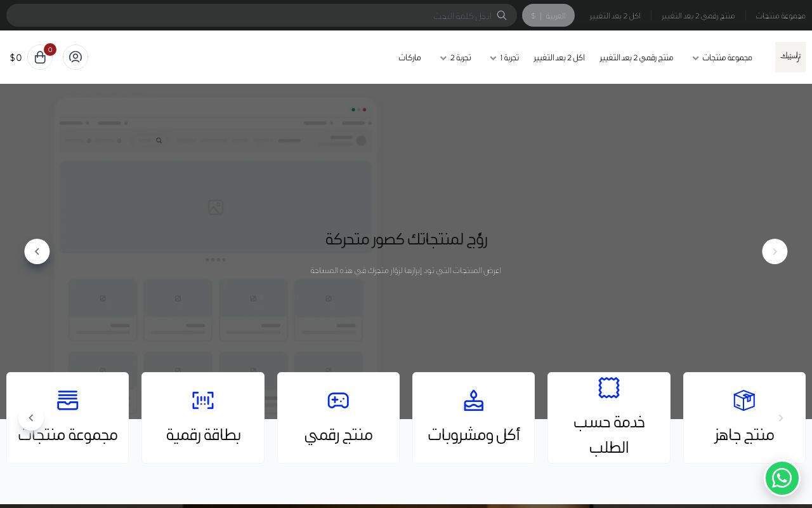Click the search magnifier icon
This screenshot has width=812, height=508.
click(502, 15)
